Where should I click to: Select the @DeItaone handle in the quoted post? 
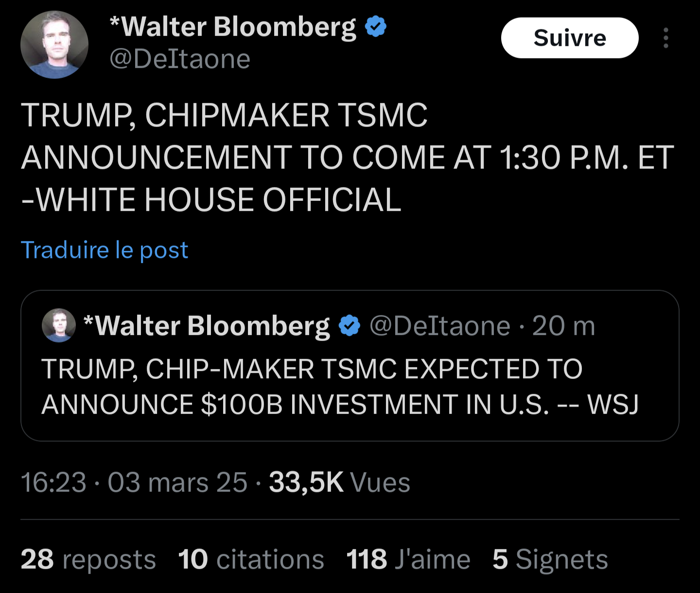coord(439,325)
